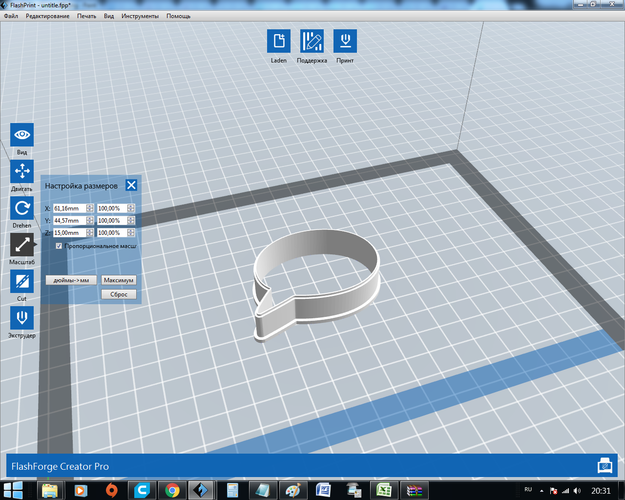Screen dimensions: 625x500
Task: Select the Экструдер extruder tool
Action: click(22, 318)
